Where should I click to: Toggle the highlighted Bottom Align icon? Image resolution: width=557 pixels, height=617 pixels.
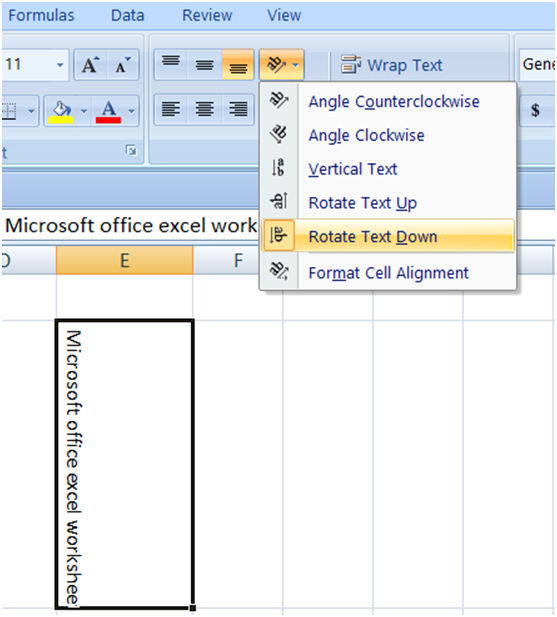pyautogui.click(x=238, y=64)
